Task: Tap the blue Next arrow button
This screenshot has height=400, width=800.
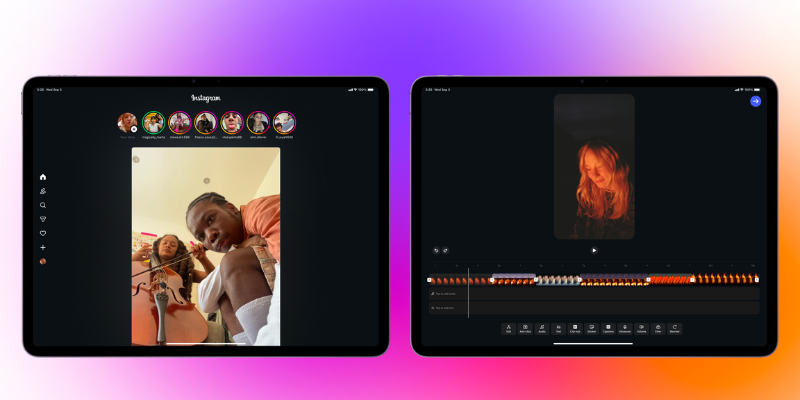Action: (x=755, y=101)
